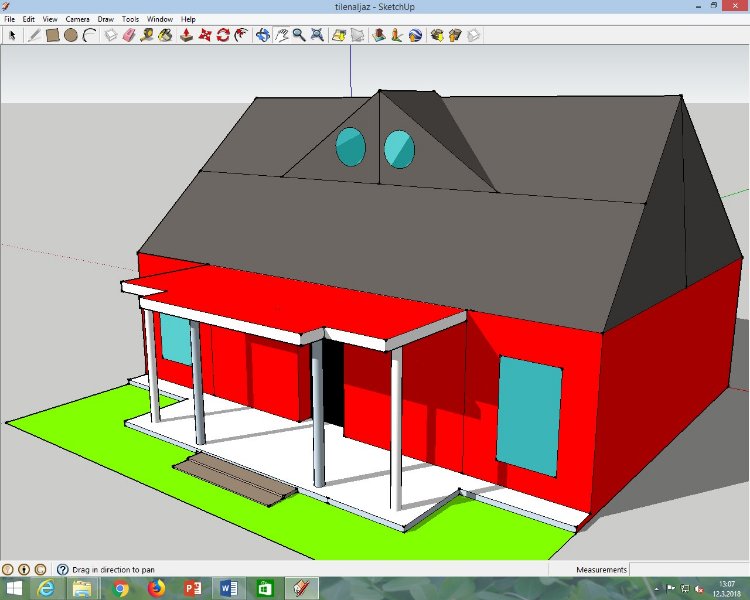Viewport: 750px width, 600px height.
Task: Click the help question mark in status bar
Action: pyautogui.click(x=62, y=569)
